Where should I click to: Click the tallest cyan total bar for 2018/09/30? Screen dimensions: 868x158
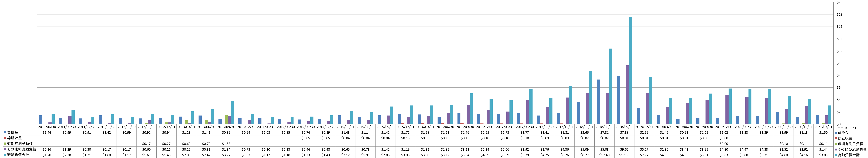coord(630,71)
